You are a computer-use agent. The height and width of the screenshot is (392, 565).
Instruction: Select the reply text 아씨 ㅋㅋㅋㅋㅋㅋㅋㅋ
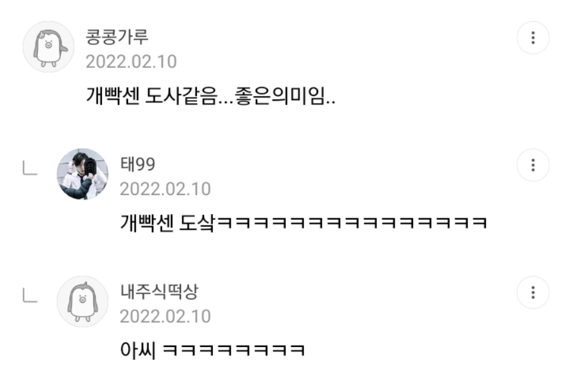(213, 350)
